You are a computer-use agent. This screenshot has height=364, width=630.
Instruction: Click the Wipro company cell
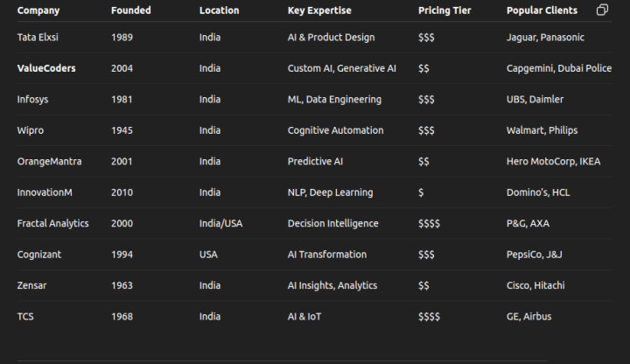pyautogui.click(x=31, y=130)
